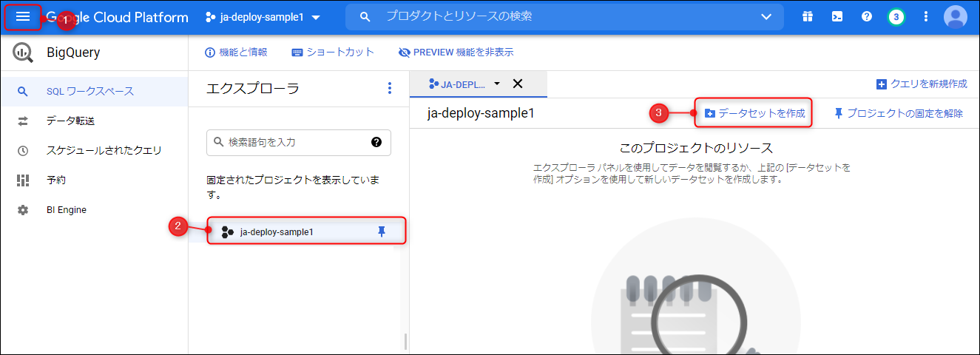Select SQL ワークスペース in sidebar

pyautogui.click(x=89, y=92)
